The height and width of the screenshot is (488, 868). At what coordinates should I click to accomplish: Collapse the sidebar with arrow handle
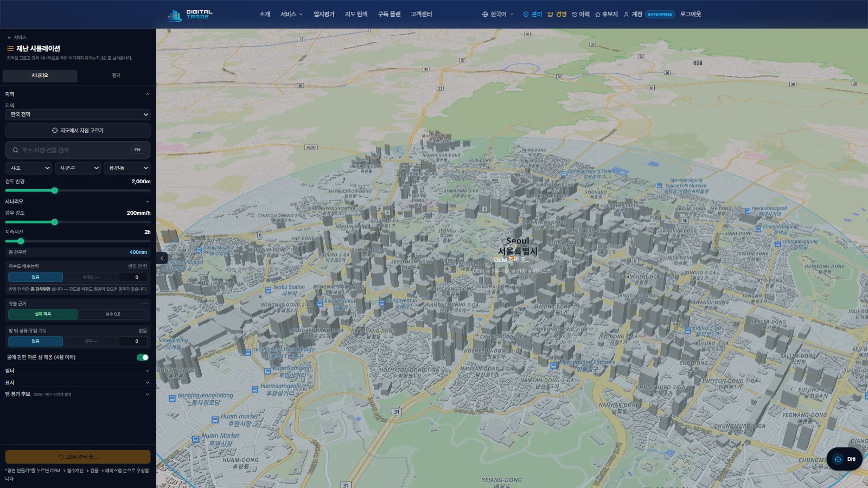pyautogui.click(x=162, y=258)
